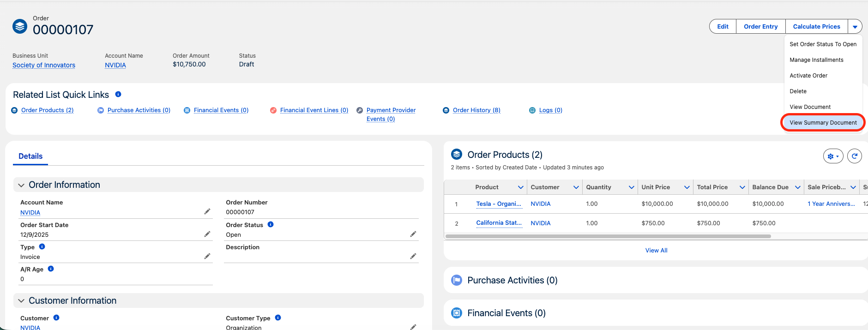Click the Calculate Prices button
Viewport: 868px width, 330px height.
click(816, 27)
